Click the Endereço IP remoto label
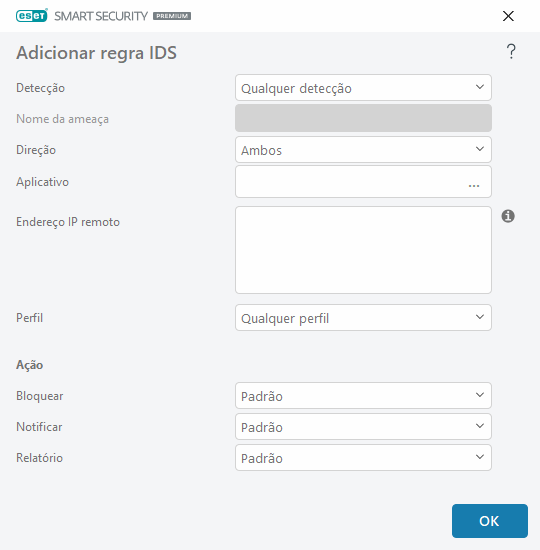 pos(68,222)
